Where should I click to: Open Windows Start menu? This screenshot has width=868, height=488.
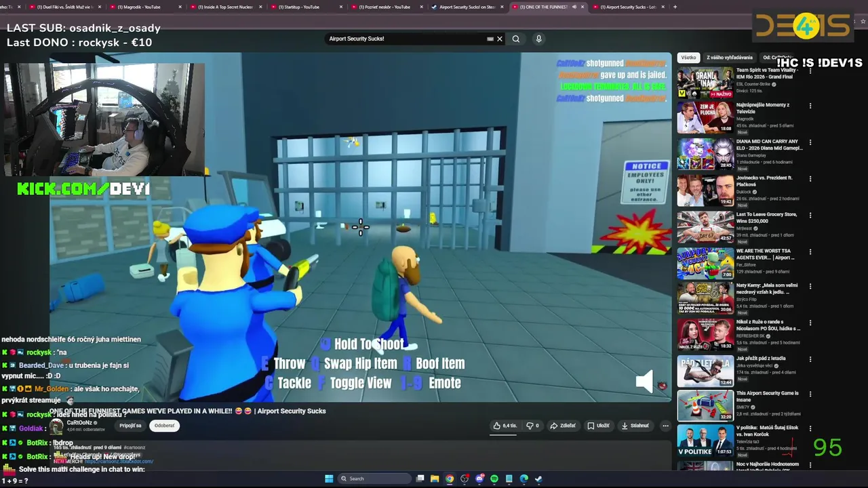point(329,479)
